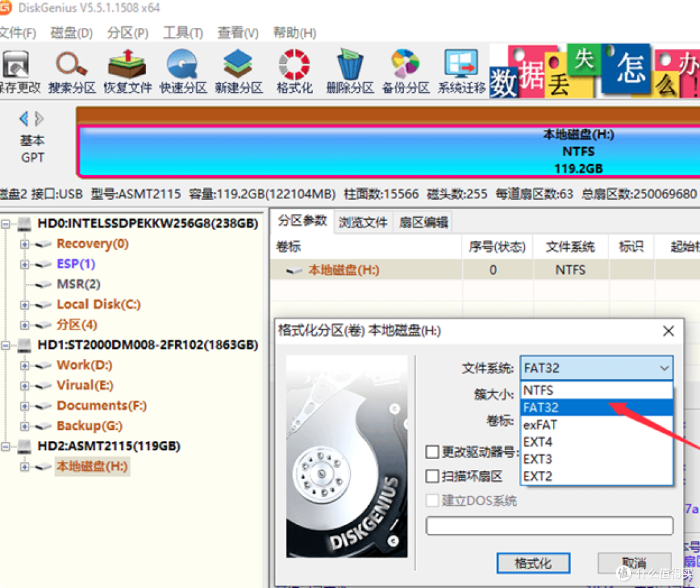Viewport: 700px width, 588px height.
Task: Click the empty progress field above 格式化 button
Action: click(x=550, y=526)
